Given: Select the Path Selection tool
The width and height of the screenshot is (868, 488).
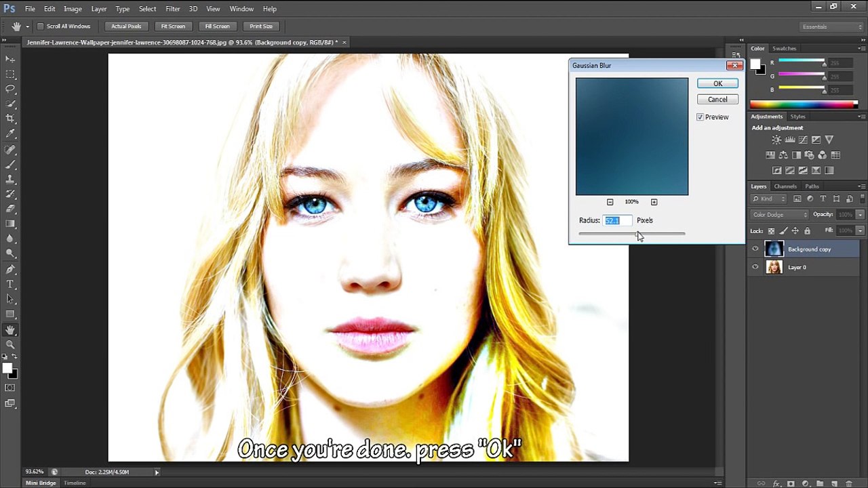Looking at the screenshot, I should click(10, 300).
